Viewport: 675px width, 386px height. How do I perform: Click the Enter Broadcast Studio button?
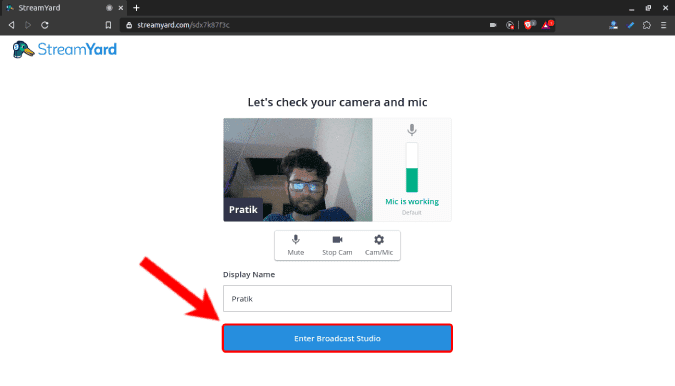pos(337,338)
